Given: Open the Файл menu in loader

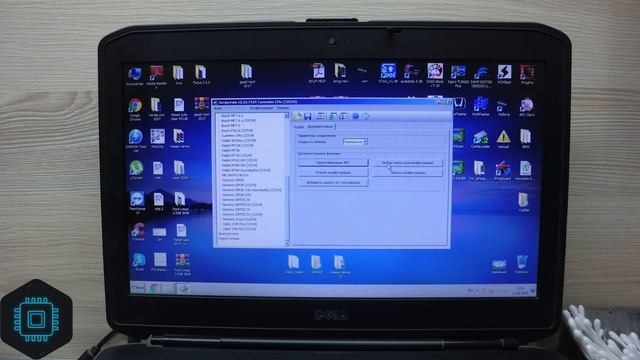Looking at the screenshot, I should coord(218,108).
